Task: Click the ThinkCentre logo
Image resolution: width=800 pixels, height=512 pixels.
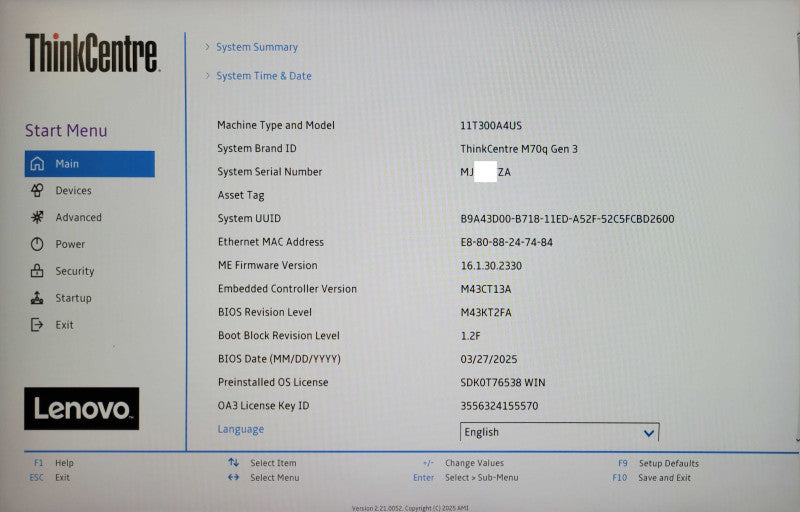Action: 92,53
